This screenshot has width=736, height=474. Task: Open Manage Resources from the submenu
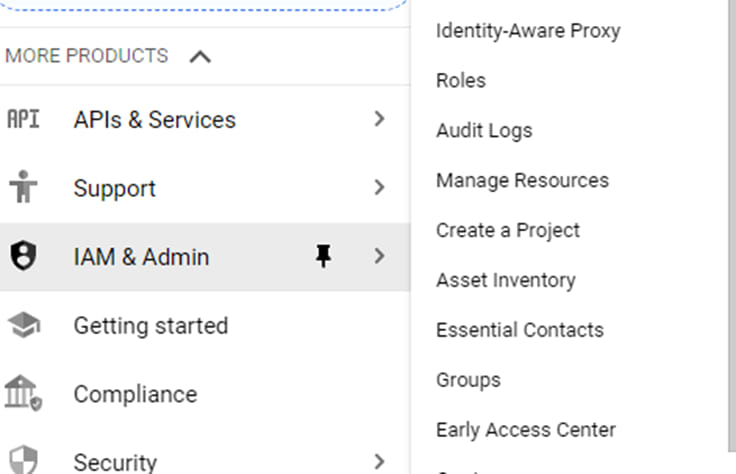522,180
